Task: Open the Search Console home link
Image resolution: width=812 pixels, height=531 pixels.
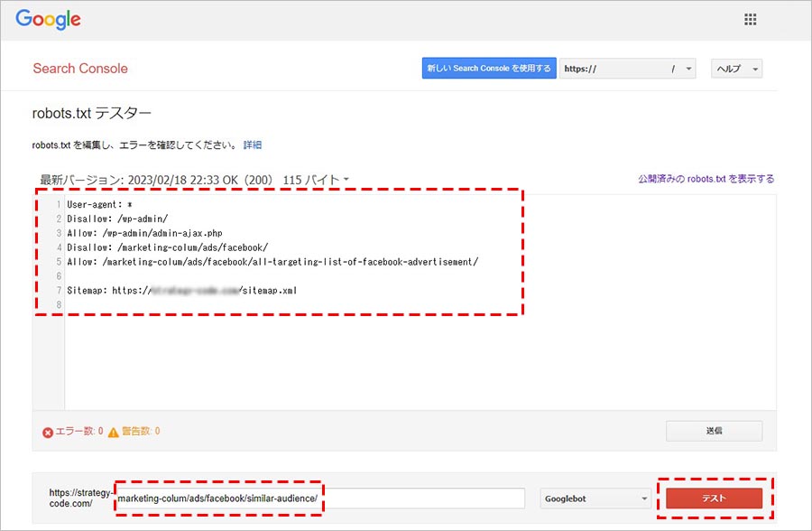Action: 80,69
